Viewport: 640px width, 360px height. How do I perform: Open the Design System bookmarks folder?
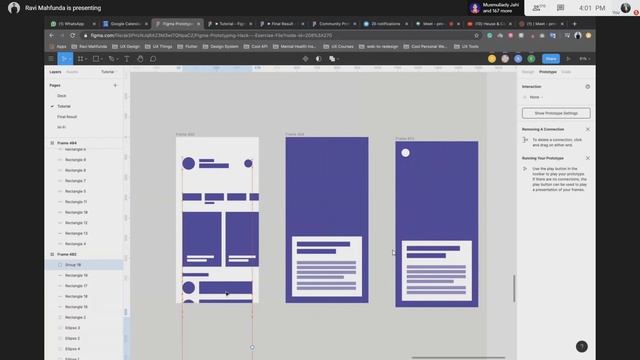220,47
